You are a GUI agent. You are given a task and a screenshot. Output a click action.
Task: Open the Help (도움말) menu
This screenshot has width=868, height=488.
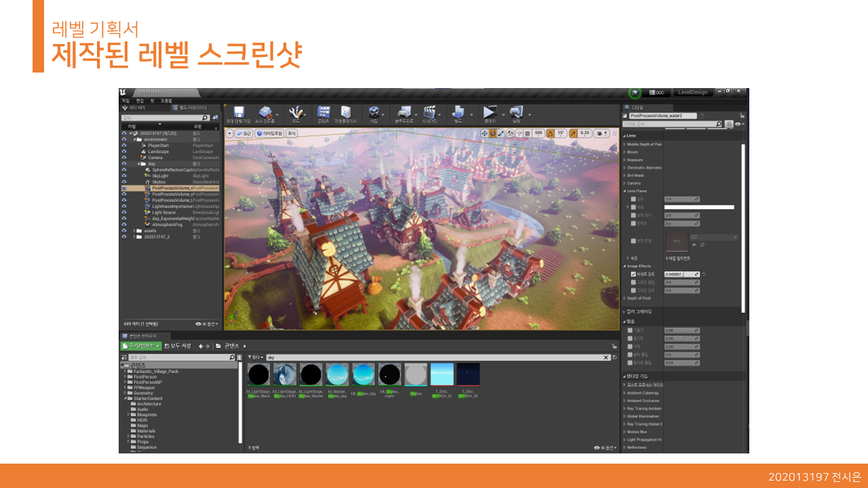166,100
